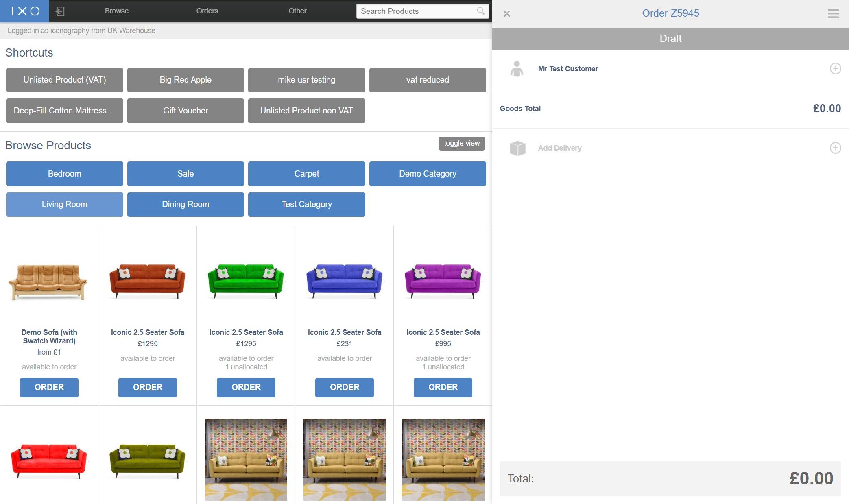849x504 pixels.
Task: Open the order hamburger menu
Action: pyautogui.click(x=833, y=14)
